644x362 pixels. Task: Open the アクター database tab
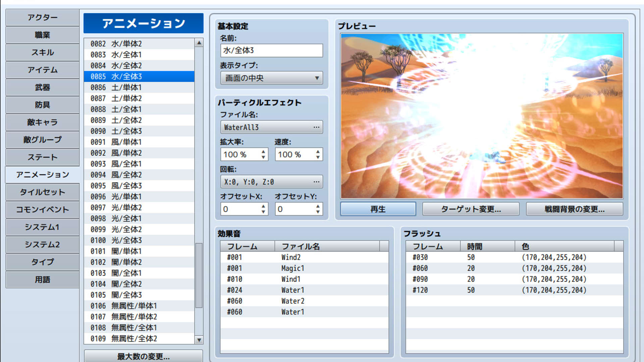pos(43,17)
